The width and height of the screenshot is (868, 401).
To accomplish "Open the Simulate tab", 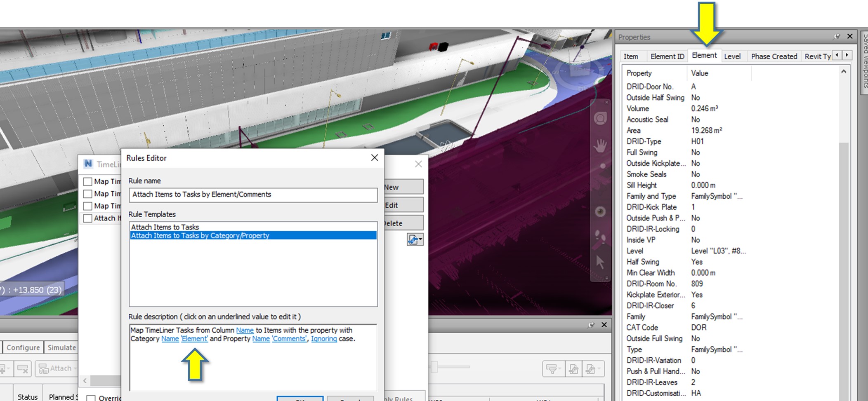I will [x=61, y=347].
